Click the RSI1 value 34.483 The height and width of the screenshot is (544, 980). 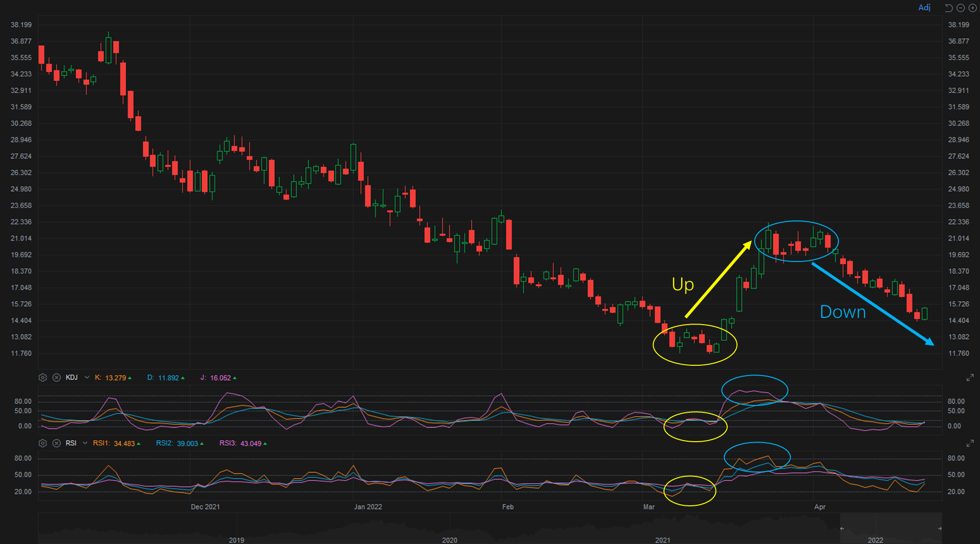click(x=124, y=444)
